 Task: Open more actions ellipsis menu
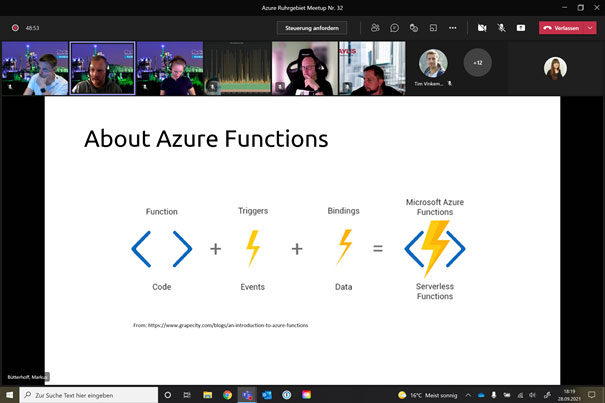pyautogui.click(x=453, y=28)
